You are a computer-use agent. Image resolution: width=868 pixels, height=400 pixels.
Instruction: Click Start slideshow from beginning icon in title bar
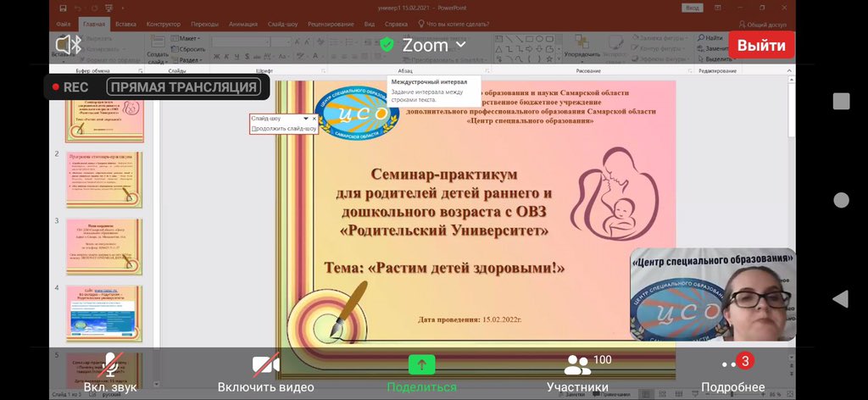coord(110,8)
